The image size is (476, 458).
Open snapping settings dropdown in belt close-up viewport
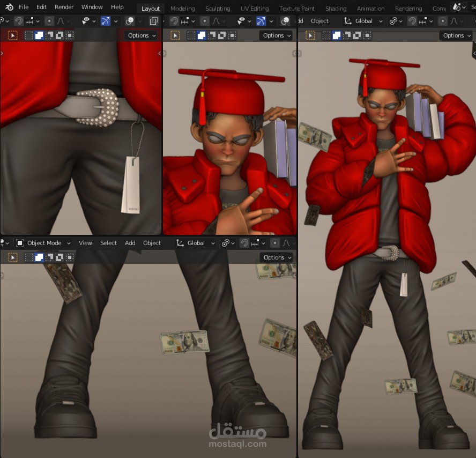tap(33, 21)
